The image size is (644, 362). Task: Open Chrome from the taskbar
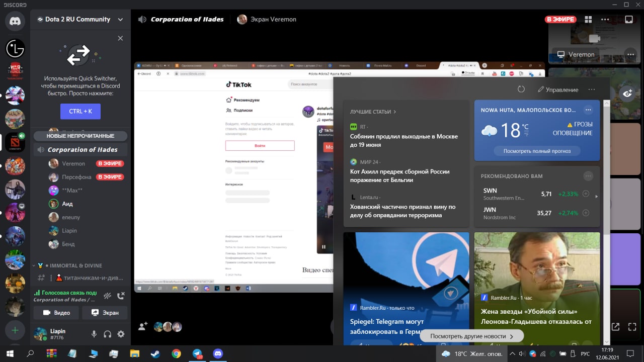[176, 353]
